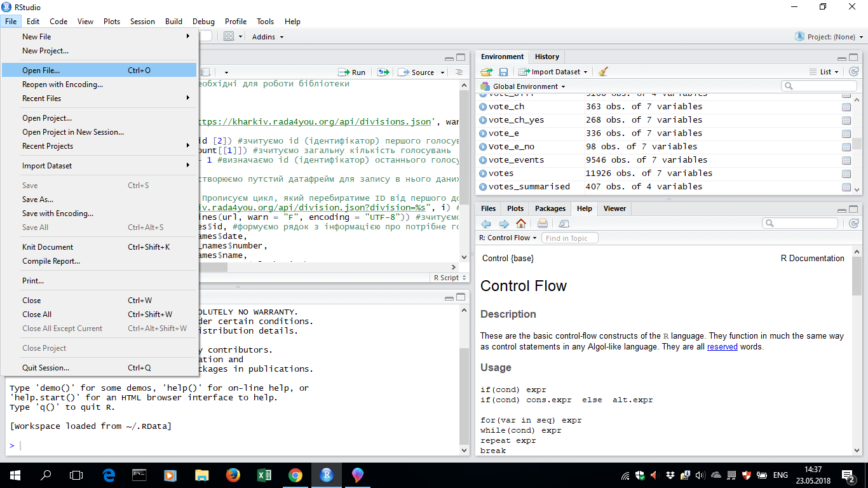
Task: Minimize the Console pane
Action: [449, 297]
